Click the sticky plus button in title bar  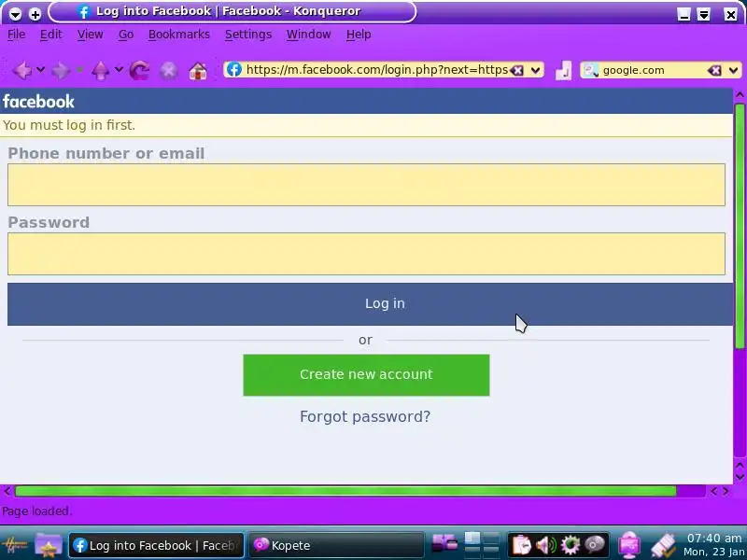[x=35, y=14]
